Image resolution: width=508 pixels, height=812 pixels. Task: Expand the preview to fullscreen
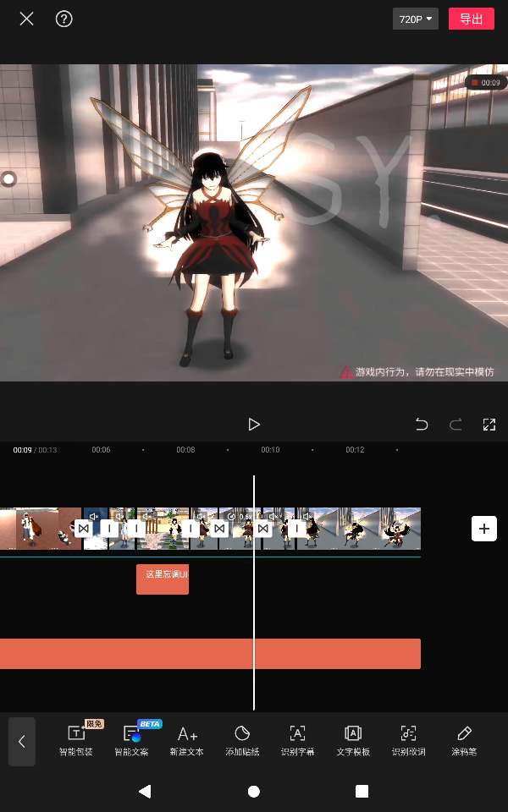point(489,425)
